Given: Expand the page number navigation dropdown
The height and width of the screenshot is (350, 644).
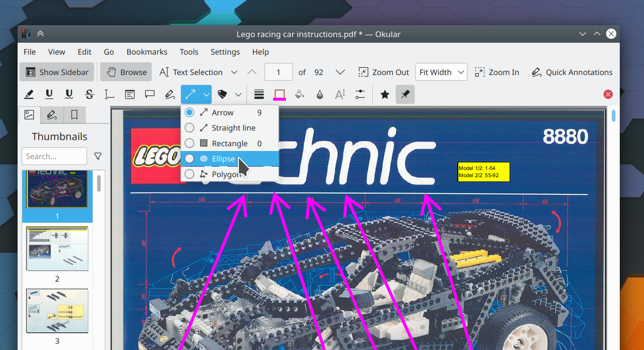Looking at the screenshot, I should 340,72.
